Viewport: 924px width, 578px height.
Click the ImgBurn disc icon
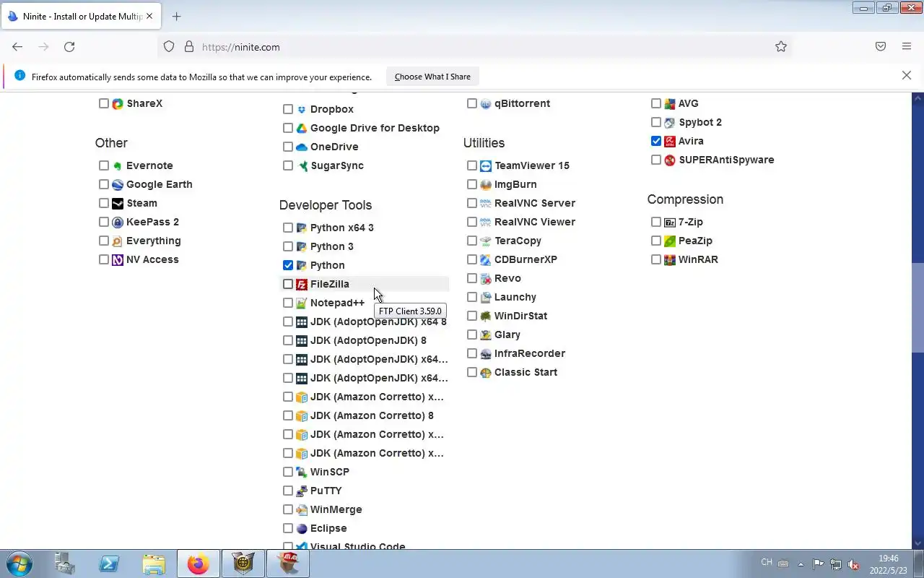[486, 184]
